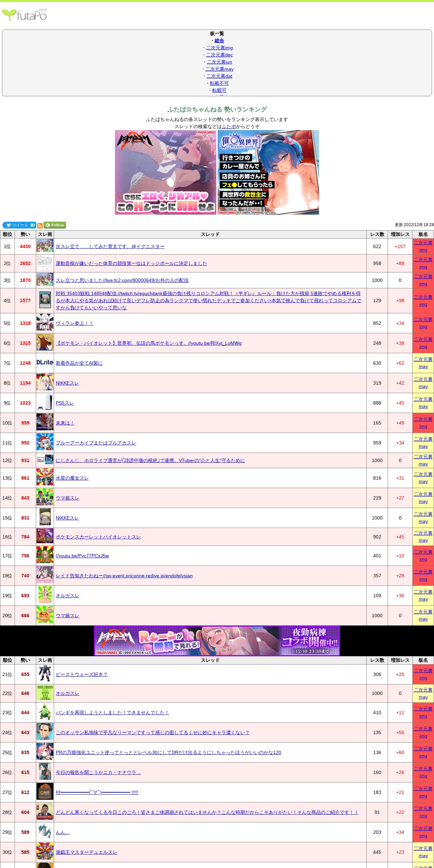The height and width of the screenshot is (868, 434).
Task: Open the 二次元裏img board link in board list
Action: coord(219,48)
